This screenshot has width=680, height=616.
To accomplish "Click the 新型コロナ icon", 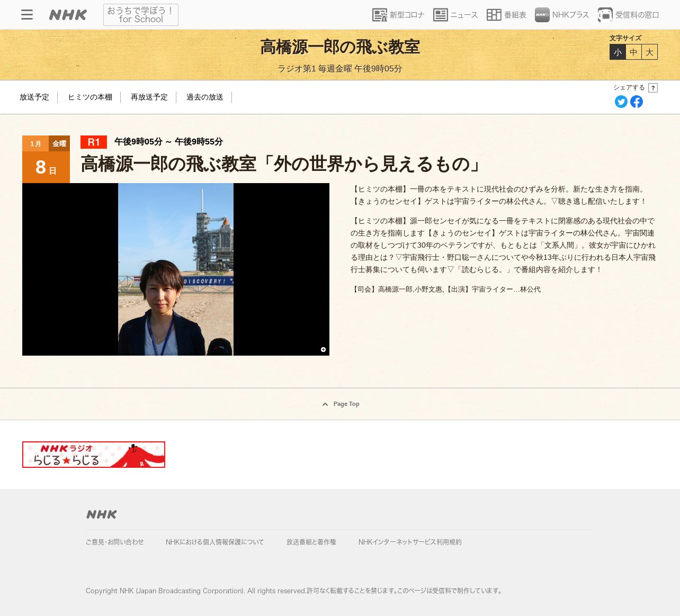I will coord(380,15).
